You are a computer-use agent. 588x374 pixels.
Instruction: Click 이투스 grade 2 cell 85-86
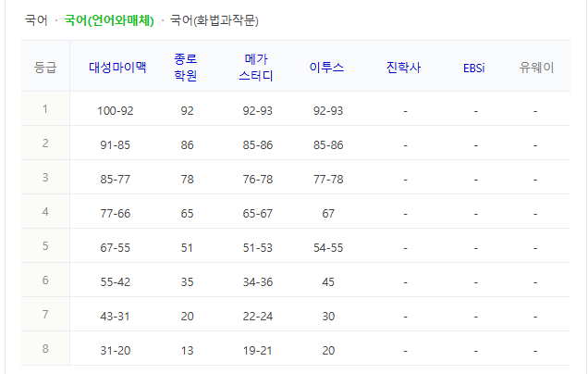click(x=328, y=145)
